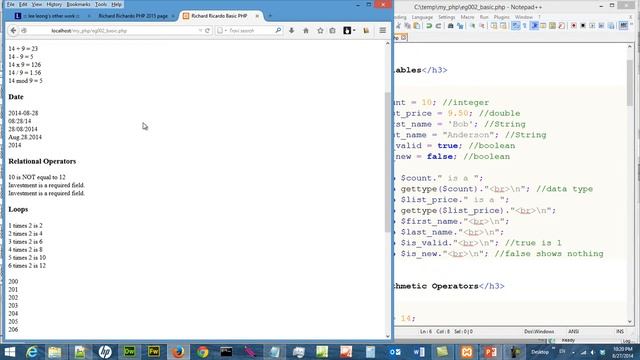Open Notepad++ Plugins menu
The height and width of the screenshot is (360, 640).
click(x=502, y=17)
